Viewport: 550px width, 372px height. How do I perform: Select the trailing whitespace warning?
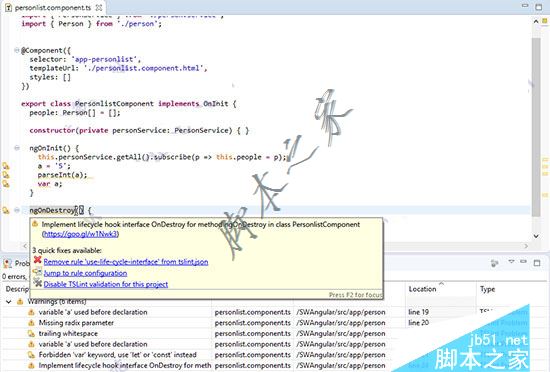click(68, 333)
